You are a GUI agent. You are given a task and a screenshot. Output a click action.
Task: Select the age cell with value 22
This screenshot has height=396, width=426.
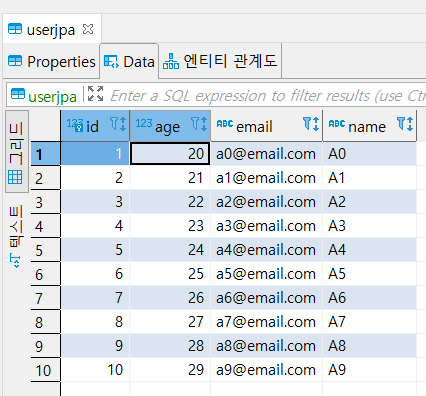click(170, 202)
